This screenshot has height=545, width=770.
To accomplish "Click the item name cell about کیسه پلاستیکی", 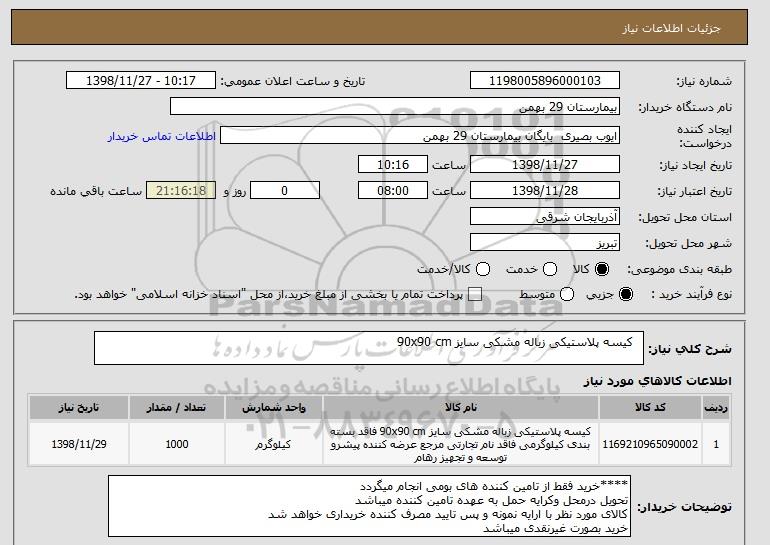I will (461, 444).
